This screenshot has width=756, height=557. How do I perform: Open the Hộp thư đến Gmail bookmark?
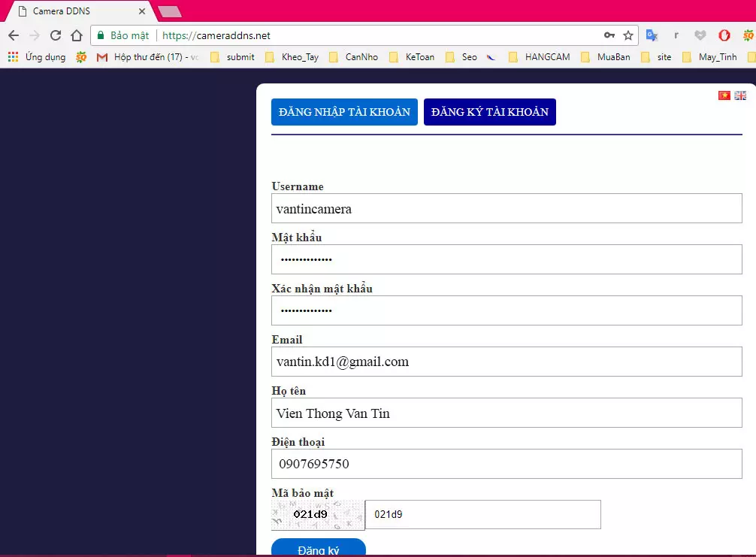(148, 57)
